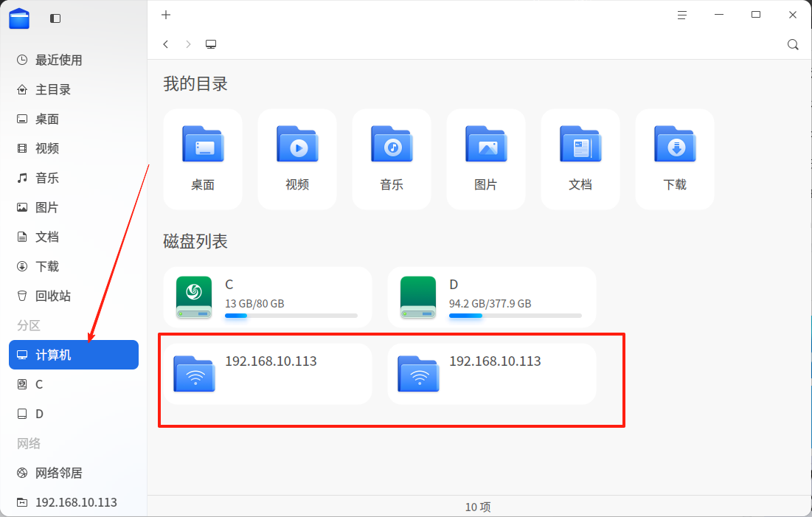Screen dimensions: 812x517
Task: Click the D disk usage bar
Action: click(516, 316)
